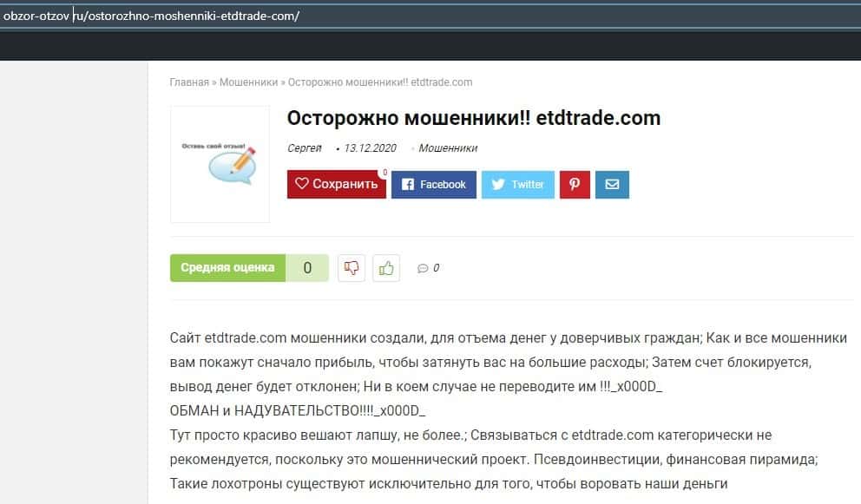861x504 pixels.
Task: Share via the Pinterest icon
Action: pyautogui.click(x=575, y=184)
